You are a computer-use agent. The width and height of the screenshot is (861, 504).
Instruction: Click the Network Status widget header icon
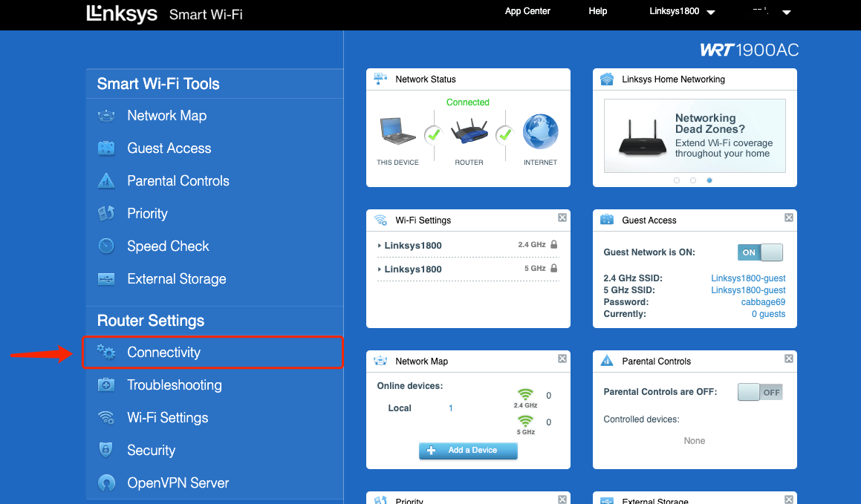(380, 79)
